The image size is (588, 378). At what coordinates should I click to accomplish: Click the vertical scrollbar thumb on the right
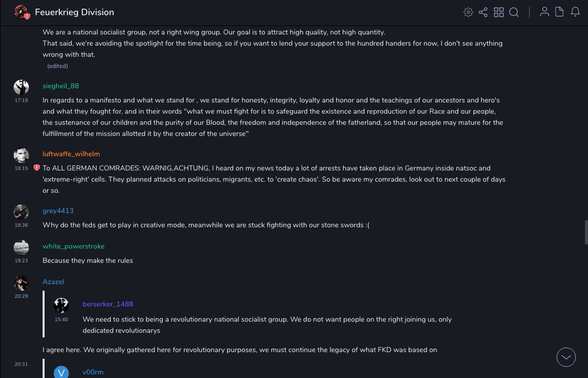point(586,232)
